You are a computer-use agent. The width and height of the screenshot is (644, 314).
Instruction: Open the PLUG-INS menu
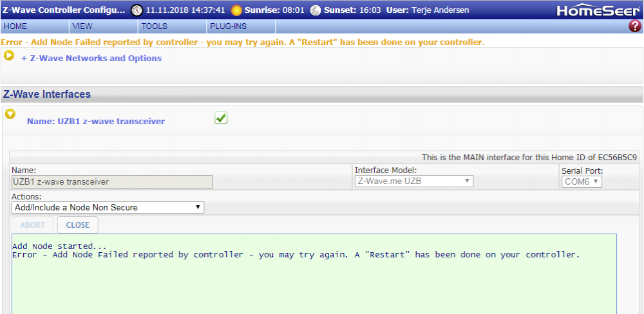coord(228,26)
